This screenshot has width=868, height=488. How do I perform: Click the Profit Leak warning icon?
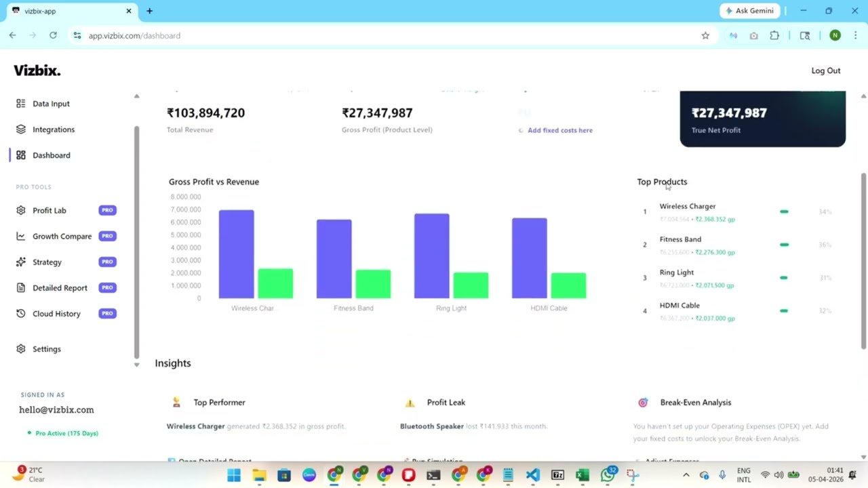(x=410, y=403)
